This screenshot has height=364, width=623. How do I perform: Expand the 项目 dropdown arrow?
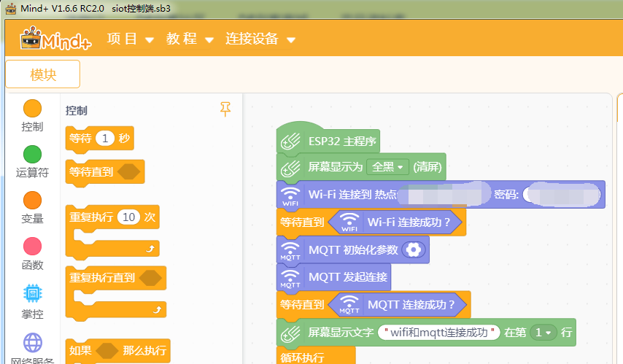(150, 39)
